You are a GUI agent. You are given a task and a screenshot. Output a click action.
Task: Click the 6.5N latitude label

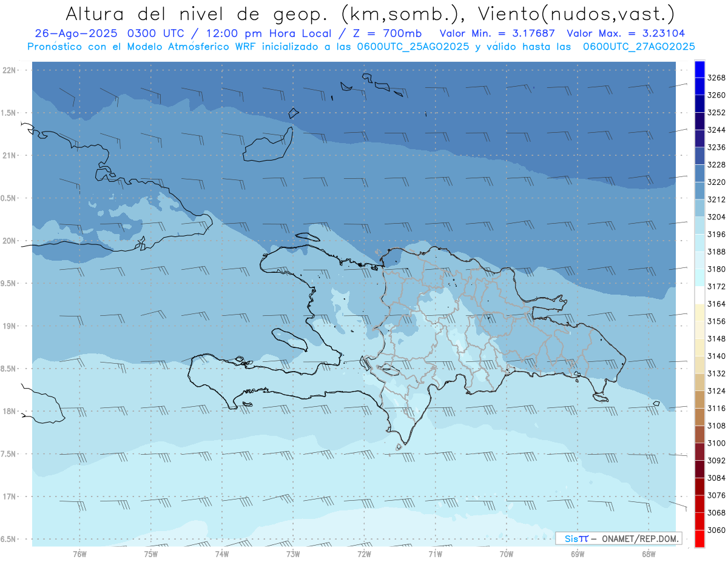pos(8,539)
